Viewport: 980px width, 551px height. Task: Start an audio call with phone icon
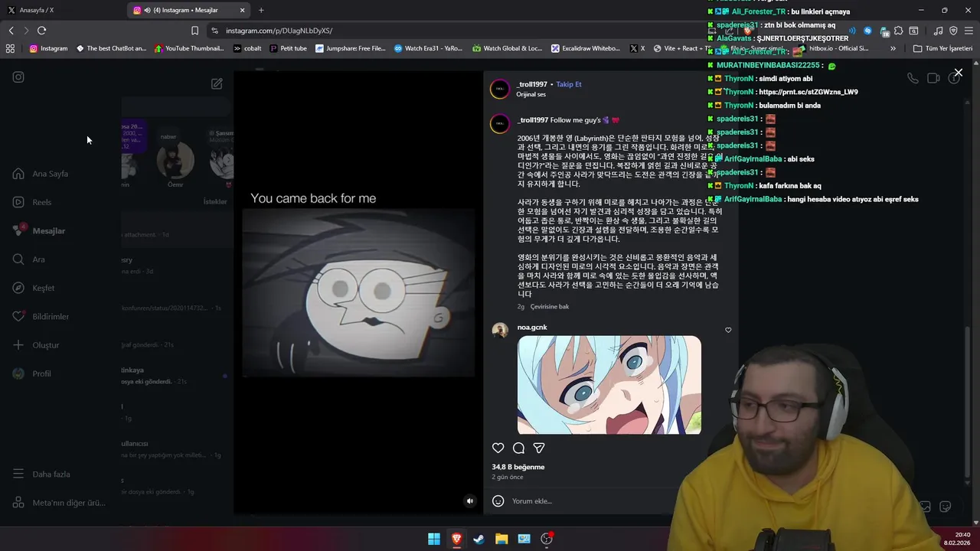pyautogui.click(x=913, y=78)
